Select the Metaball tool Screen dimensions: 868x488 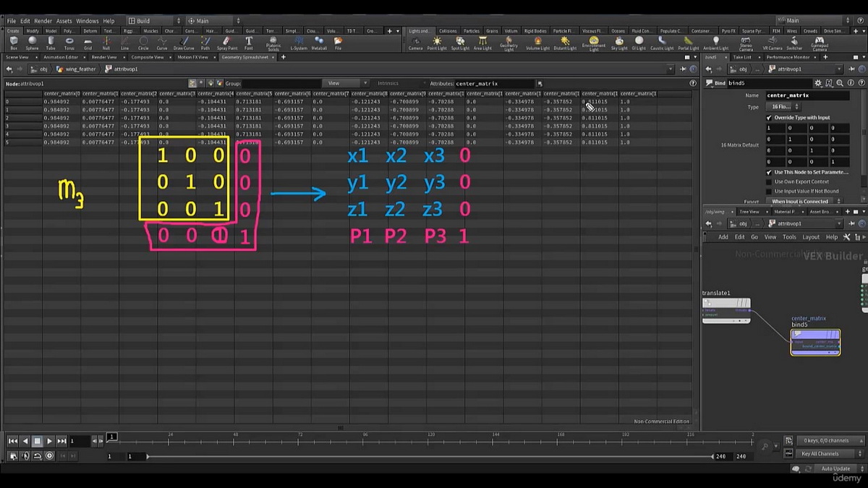pyautogui.click(x=319, y=43)
